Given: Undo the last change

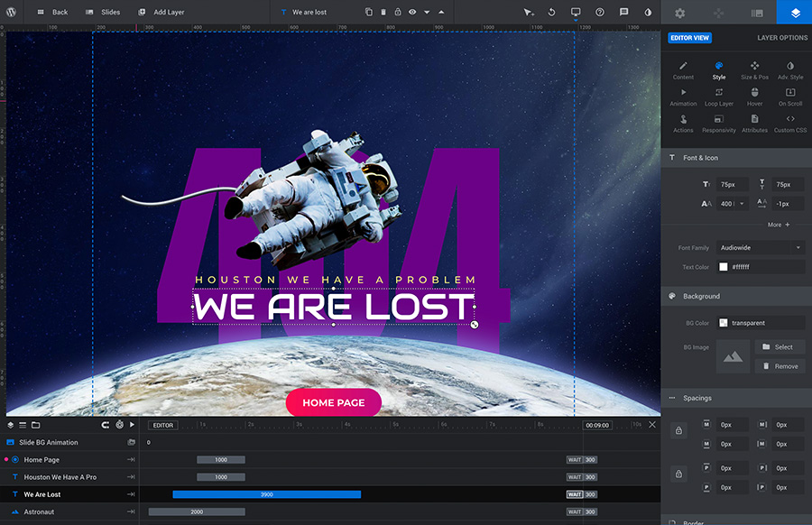Looking at the screenshot, I should pos(551,13).
